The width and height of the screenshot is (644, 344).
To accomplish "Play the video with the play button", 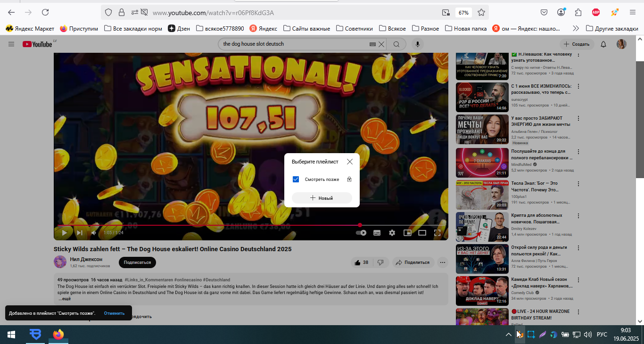I will tap(65, 232).
